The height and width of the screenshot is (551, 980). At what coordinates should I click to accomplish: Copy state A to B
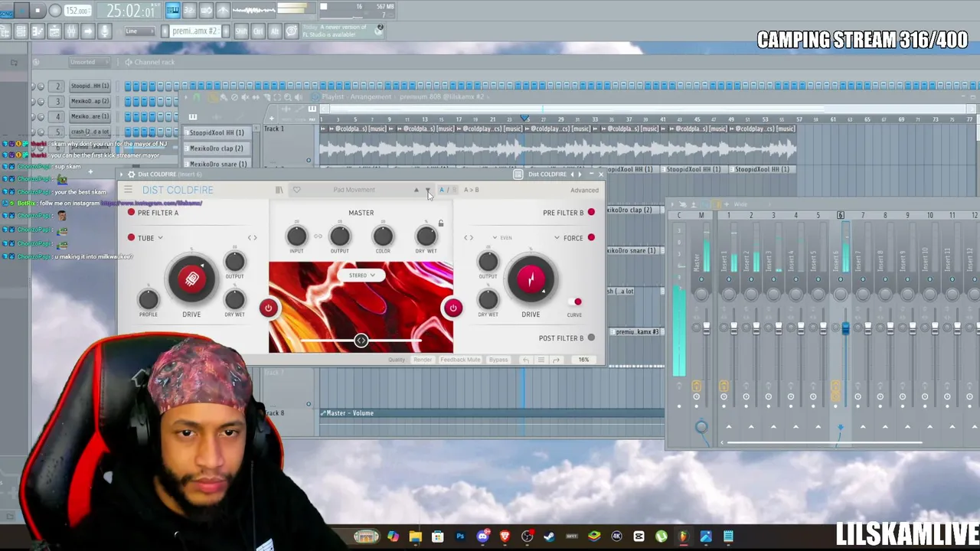coord(472,190)
